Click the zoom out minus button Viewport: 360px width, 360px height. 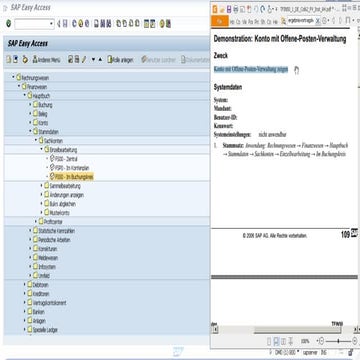[321, 341]
